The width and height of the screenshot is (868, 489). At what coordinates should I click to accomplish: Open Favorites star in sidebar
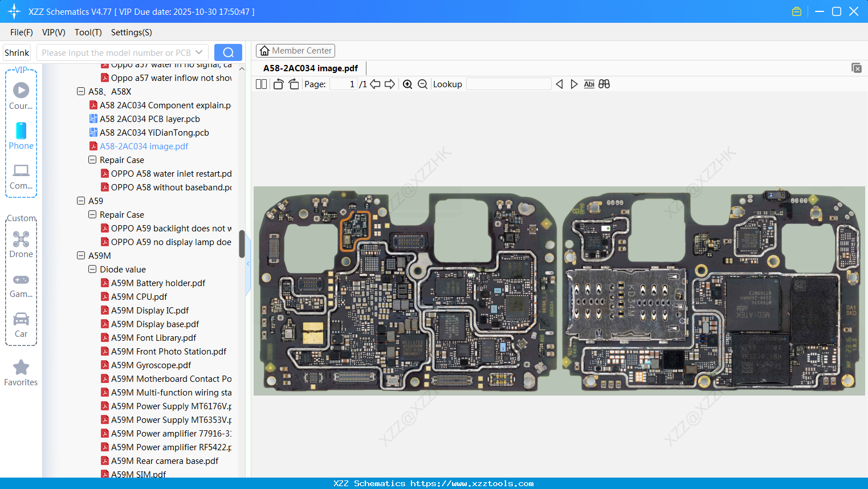pos(21,373)
